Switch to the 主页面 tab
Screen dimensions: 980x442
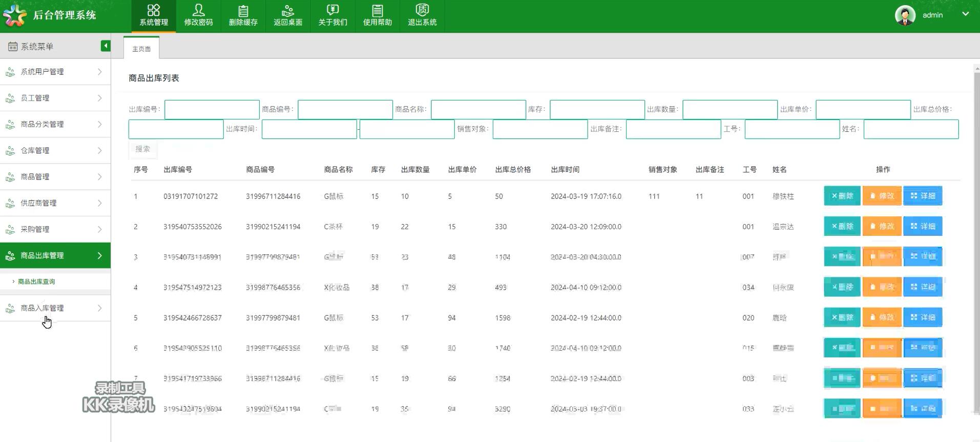141,48
